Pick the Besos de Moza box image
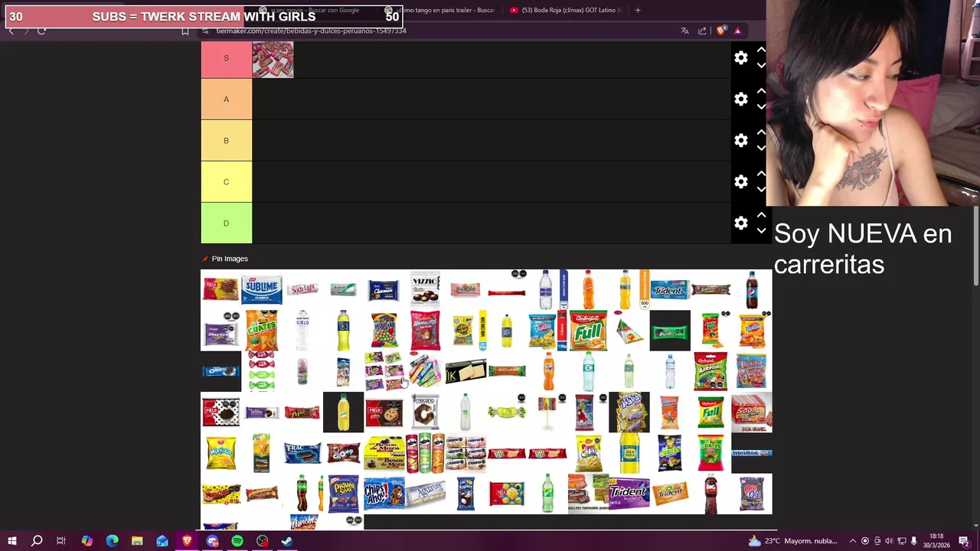 click(x=384, y=453)
